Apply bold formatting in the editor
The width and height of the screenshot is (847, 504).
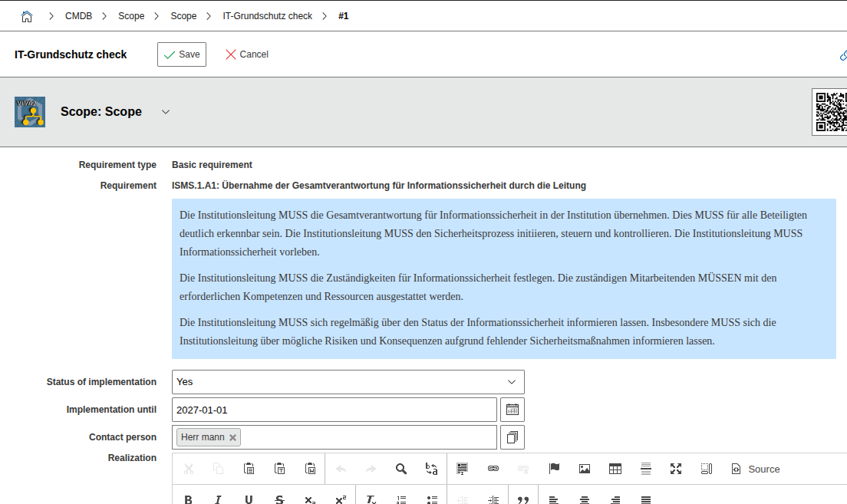[188, 499]
